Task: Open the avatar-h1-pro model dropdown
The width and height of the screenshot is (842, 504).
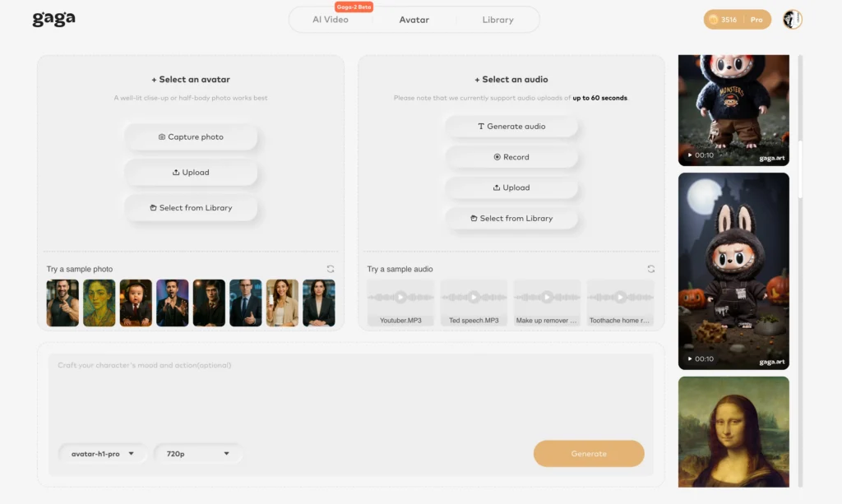Action: [x=102, y=454]
